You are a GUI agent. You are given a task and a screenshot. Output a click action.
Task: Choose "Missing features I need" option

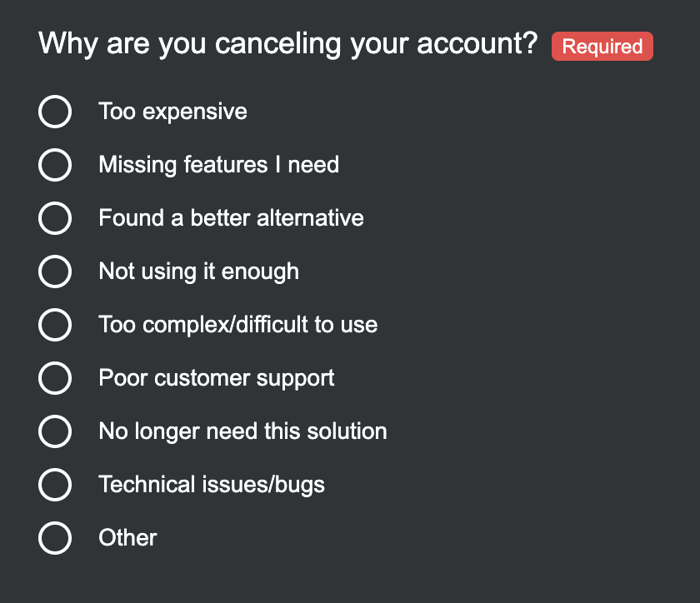pyautogui.click(x=55, y=165)
